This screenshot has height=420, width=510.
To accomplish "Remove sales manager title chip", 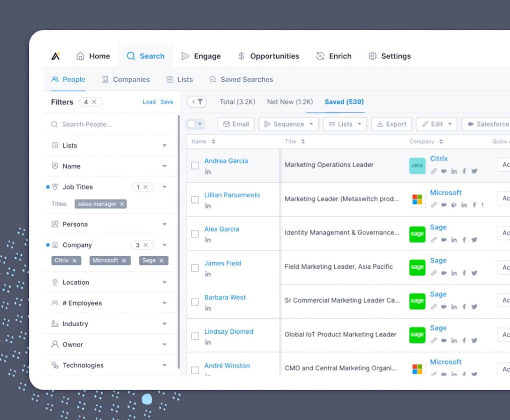I will (122, 204).
